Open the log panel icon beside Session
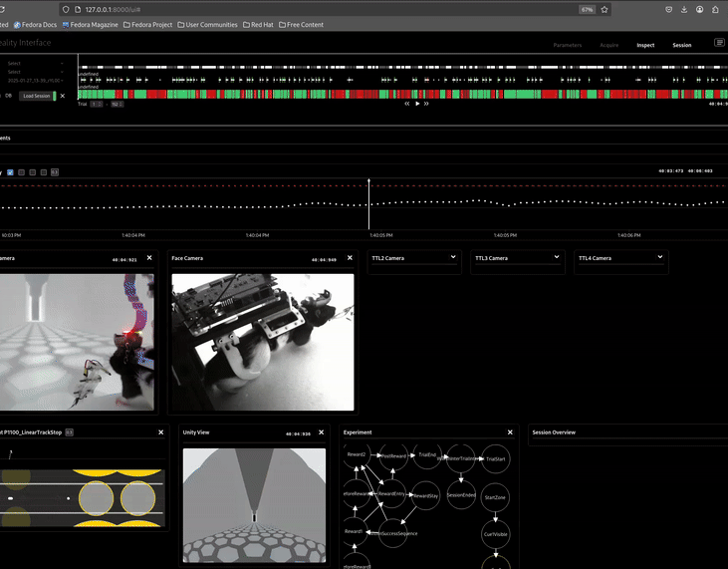The height and width of the screenshot is (569, 728). 719,43
